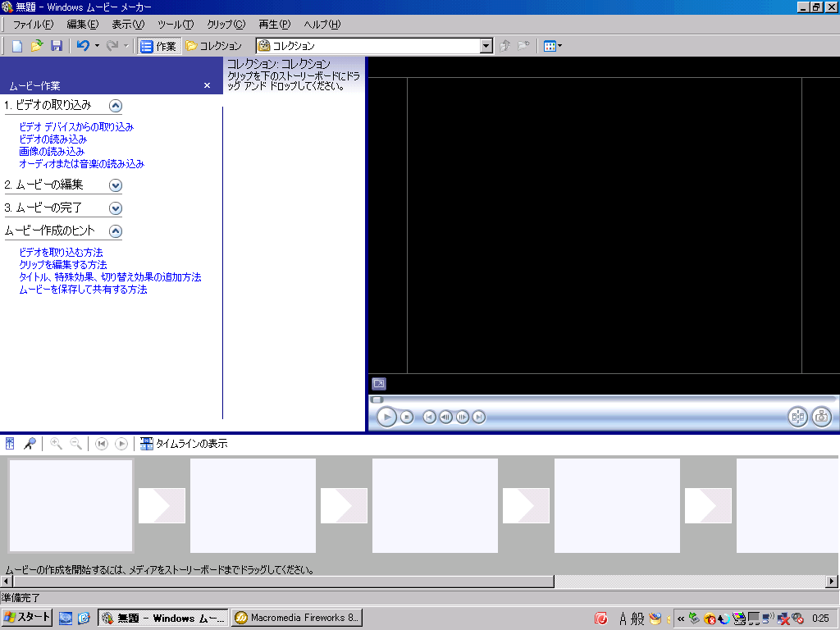Click the Save Project floppy disk icon
840x630 pixels.
tap(57, 46)
